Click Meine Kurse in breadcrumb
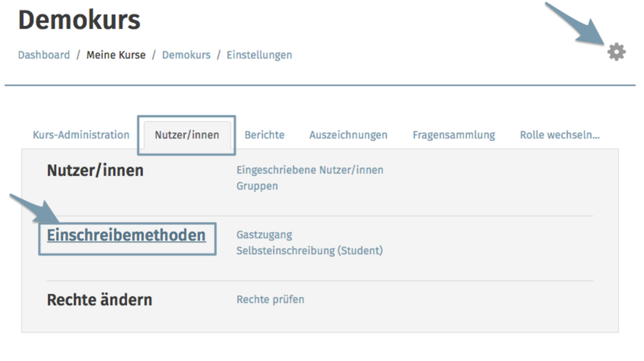 click(116, 55)
